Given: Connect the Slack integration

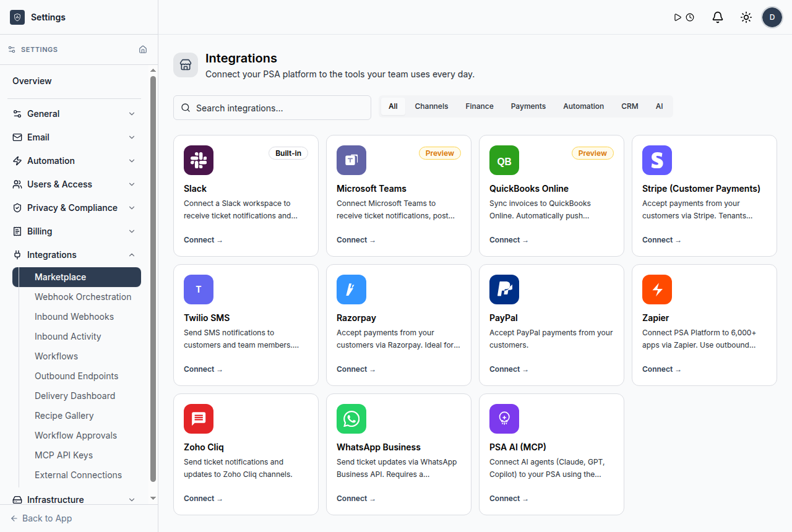Looking at the screenshot, I should (x=203, y=240).
